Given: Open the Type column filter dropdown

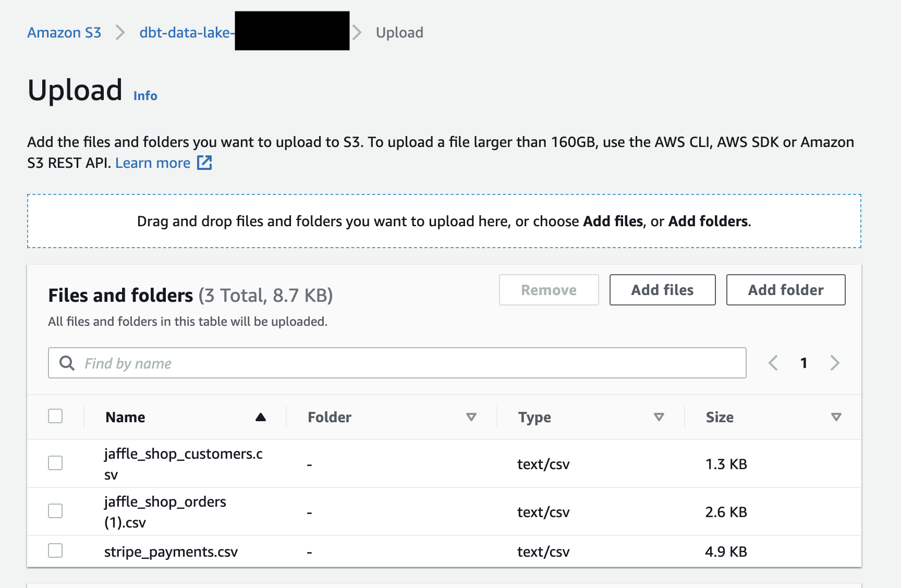Looking at the screenshot, I should tap(659, 417).
